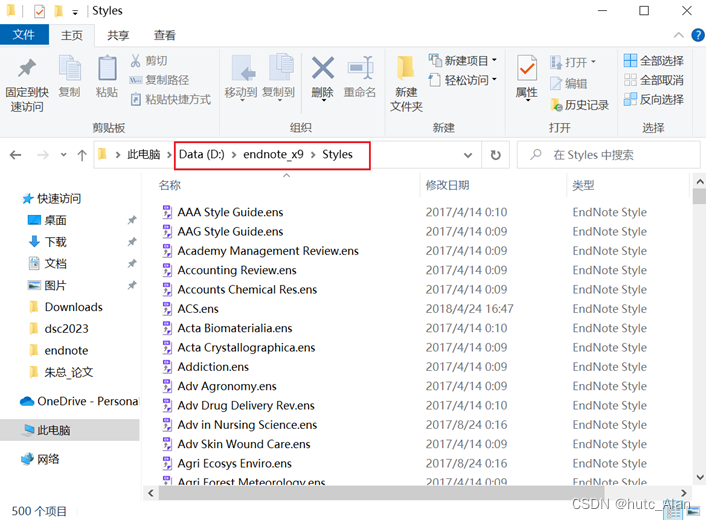
Task: Click the 删除 delete X icon
Action: 323,68
